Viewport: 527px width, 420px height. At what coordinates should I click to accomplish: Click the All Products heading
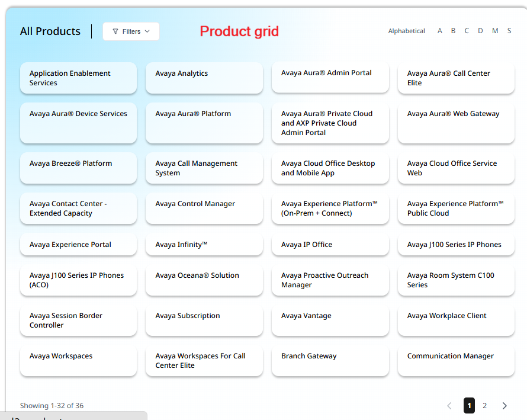(50, 31)
